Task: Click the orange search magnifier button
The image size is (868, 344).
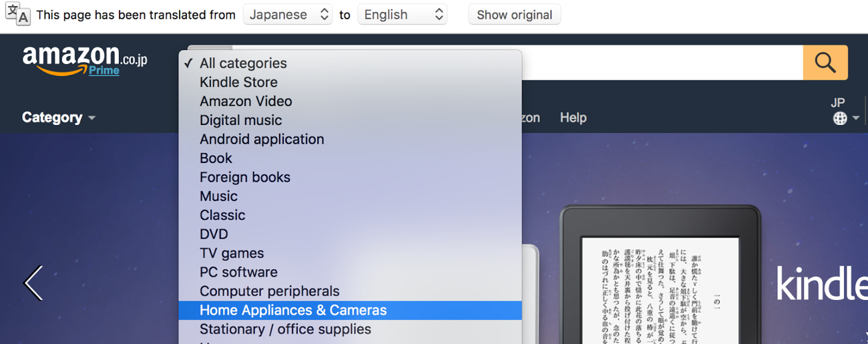Action: (x=825, y=63)
